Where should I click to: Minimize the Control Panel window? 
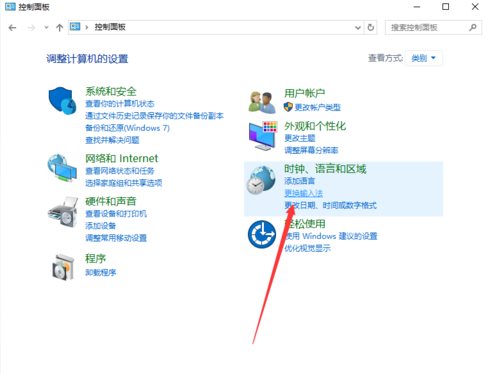[417, 7]
